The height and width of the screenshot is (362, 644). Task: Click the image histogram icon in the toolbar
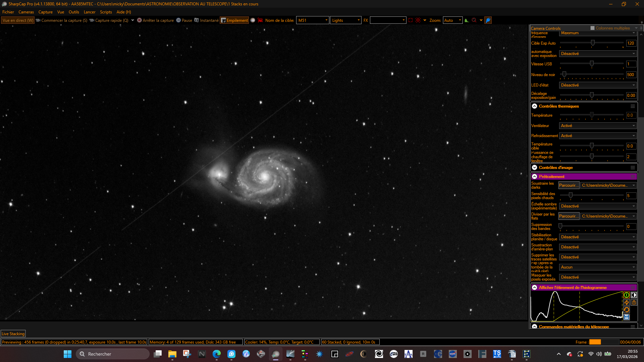click(x=467, y=20)
